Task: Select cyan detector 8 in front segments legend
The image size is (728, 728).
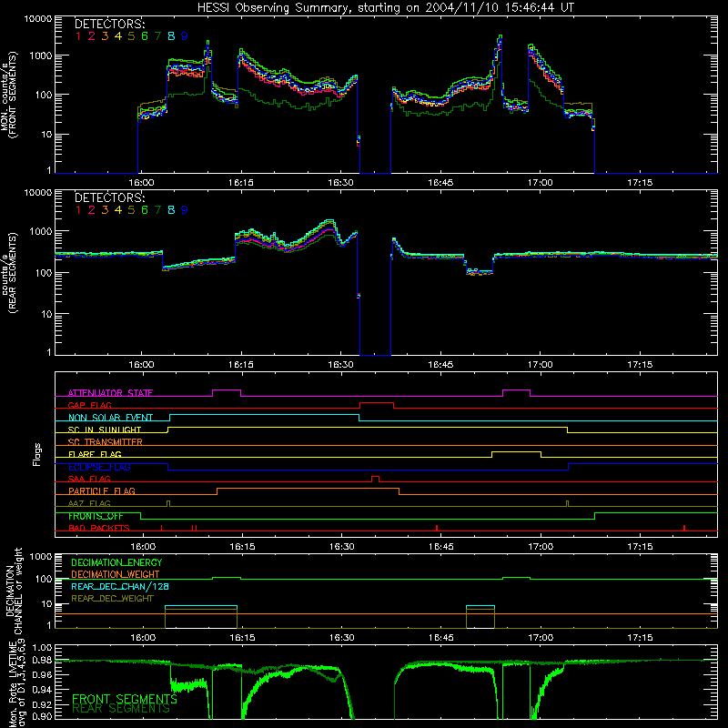Action: (171, 36)
